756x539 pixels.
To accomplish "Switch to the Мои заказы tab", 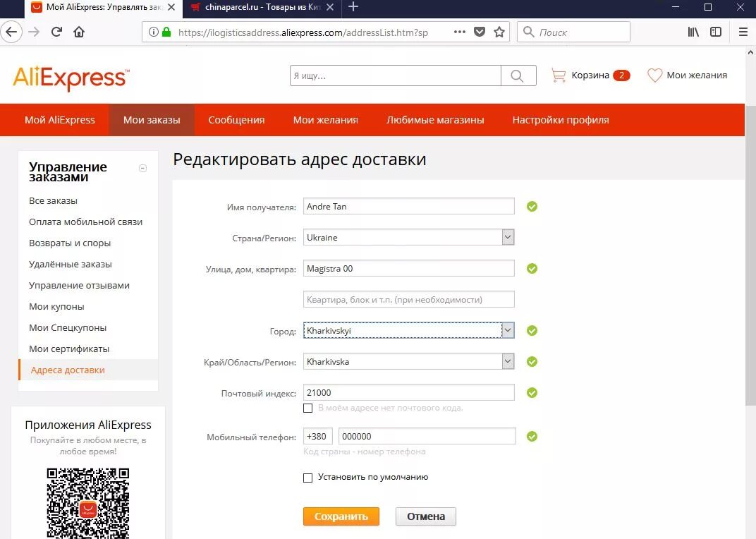I will coord(151,120).
